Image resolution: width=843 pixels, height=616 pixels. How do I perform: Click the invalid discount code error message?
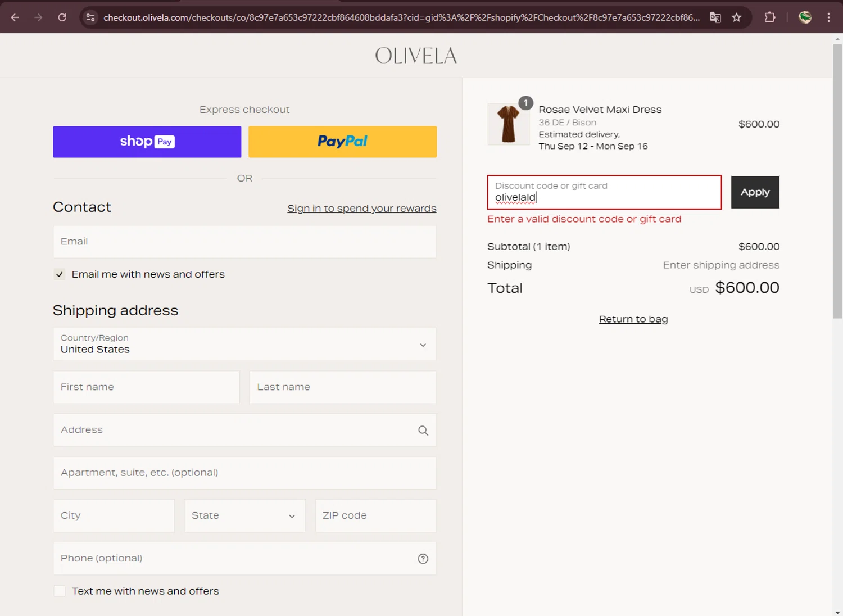(x=584, y=219)
